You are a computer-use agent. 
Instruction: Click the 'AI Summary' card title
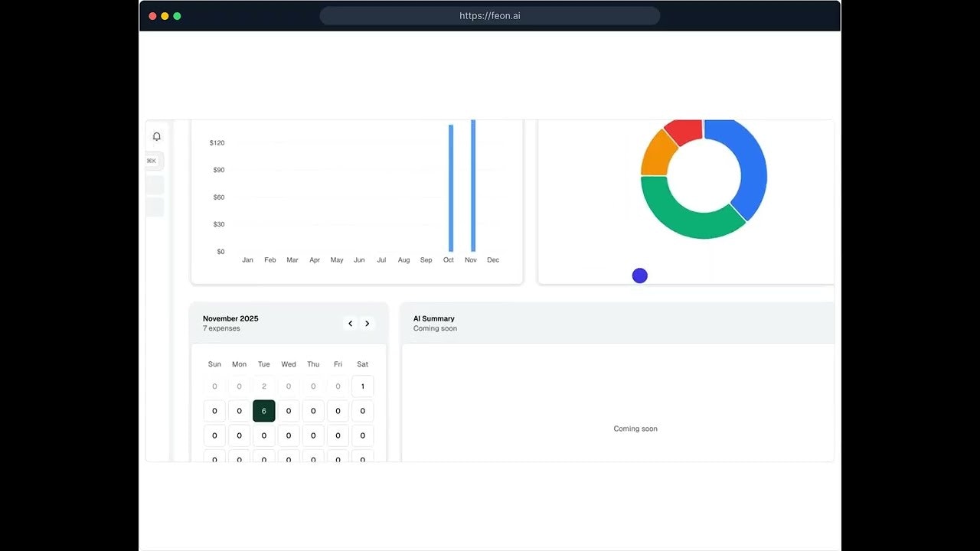tap(434, 318)
